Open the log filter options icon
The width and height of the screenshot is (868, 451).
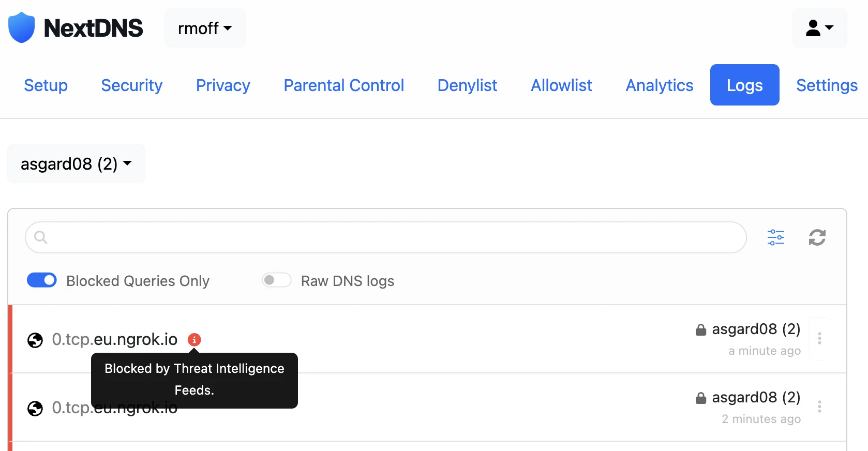point(775,237)
